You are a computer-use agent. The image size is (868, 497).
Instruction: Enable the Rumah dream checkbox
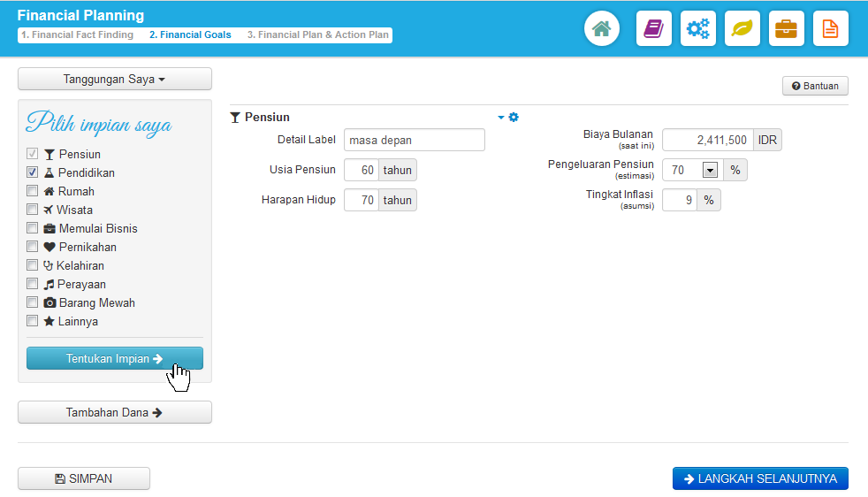[x=33, y=191]
